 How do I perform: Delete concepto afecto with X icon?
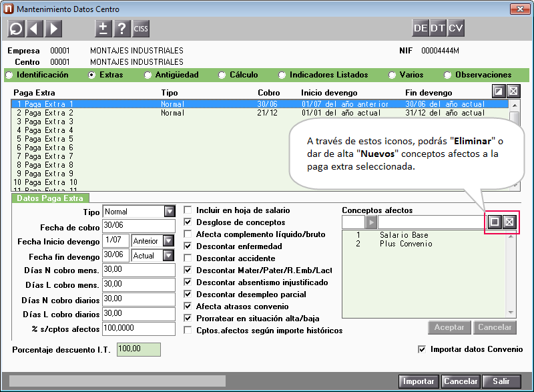tap(509, 222)
